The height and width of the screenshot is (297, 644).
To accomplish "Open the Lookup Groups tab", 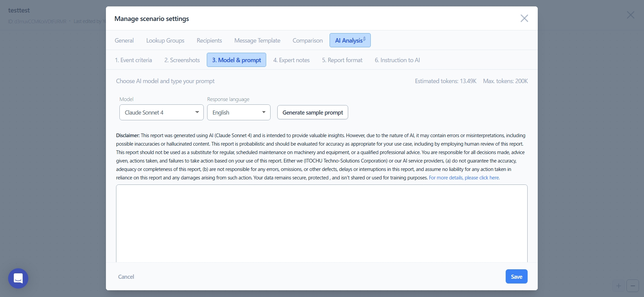I will 165,41.
